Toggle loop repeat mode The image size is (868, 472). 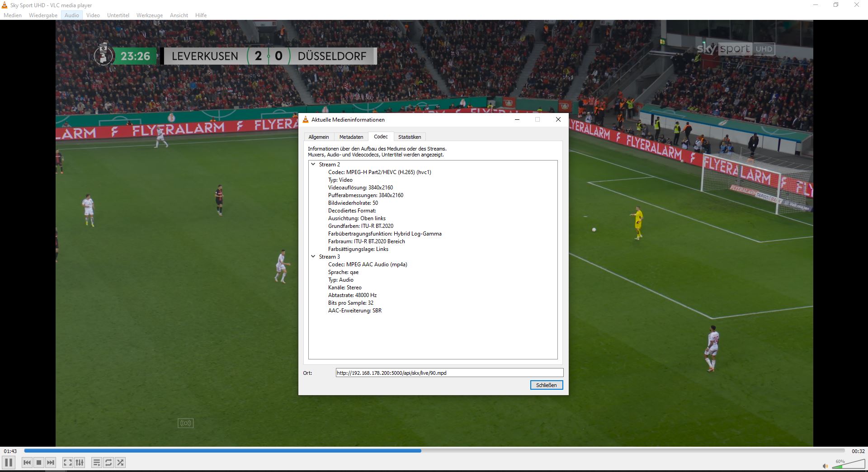point(108,463)
